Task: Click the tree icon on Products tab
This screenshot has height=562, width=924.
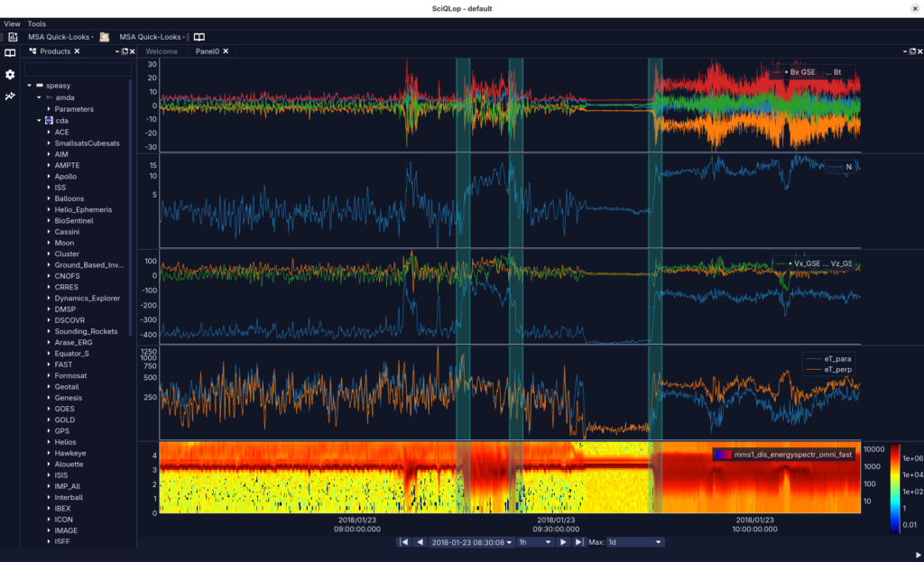Action: (x=32, y=51)
